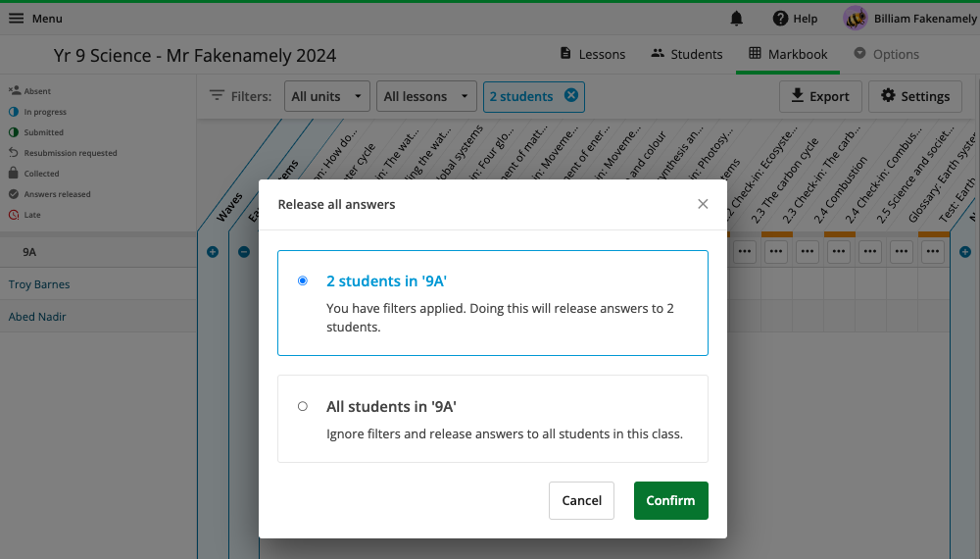Viewport: 980px width, 559px height.
Task: Select the All students in '9A' radio
Action: click(303, 406)
